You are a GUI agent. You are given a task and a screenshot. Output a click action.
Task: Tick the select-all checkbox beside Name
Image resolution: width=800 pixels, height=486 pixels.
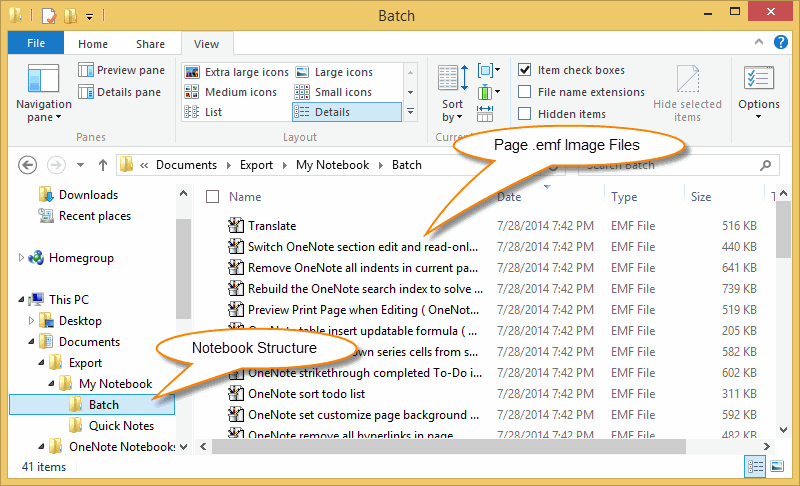pyautogui.click(x=212, y=197)
